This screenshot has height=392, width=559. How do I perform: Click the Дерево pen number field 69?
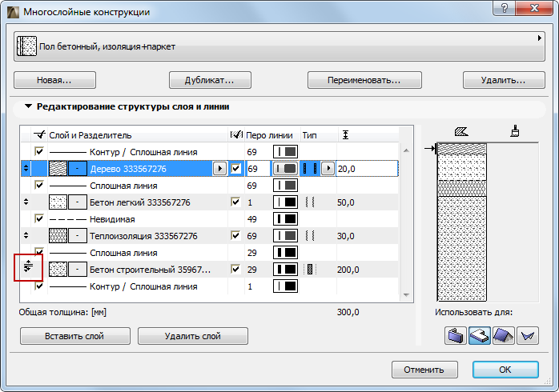coord(257,169)
